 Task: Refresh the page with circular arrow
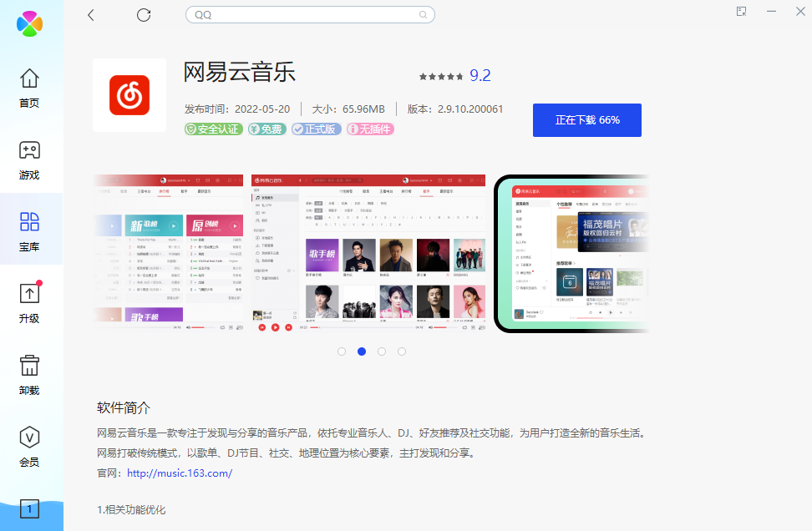[x=144, y=15]
